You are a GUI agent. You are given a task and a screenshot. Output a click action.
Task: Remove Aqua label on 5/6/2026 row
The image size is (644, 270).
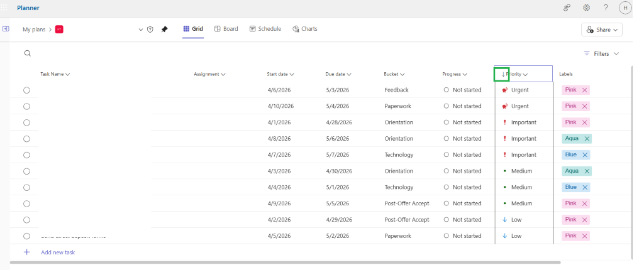point(587,139)
